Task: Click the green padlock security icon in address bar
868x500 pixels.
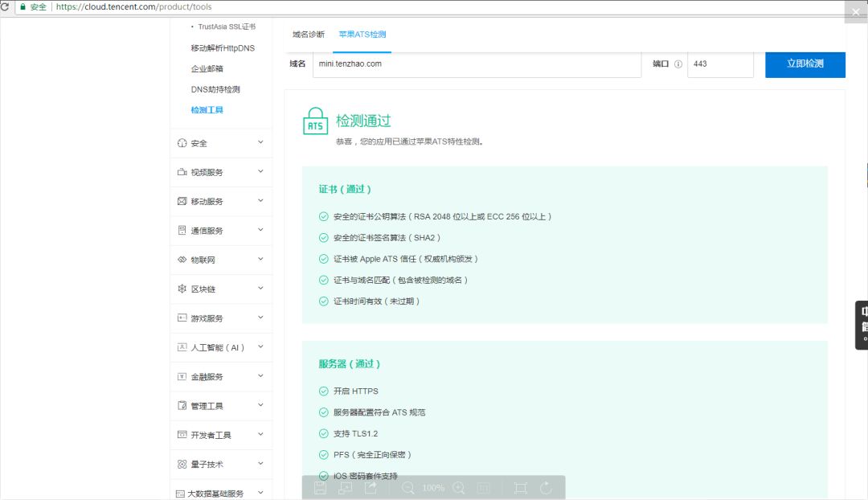Action: [x=23, y=6]
